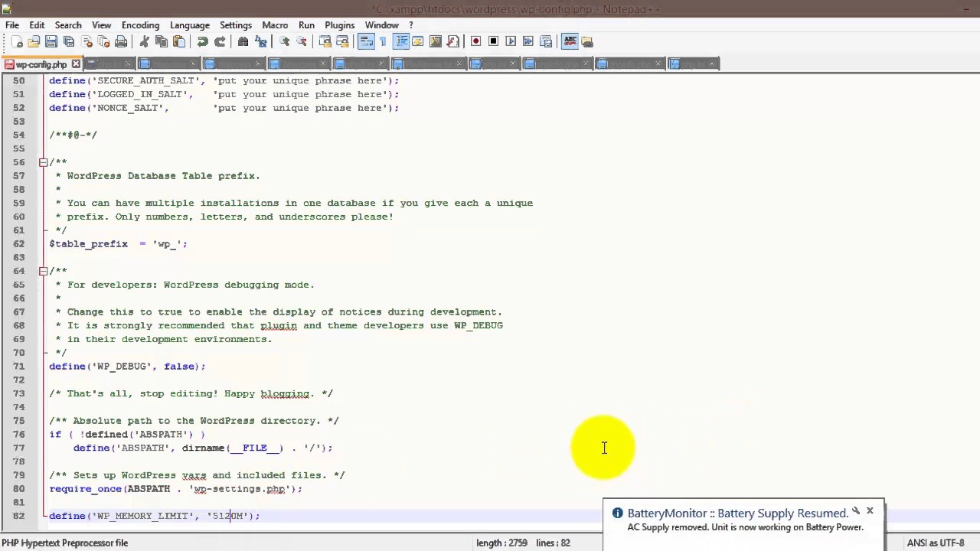This screenshot has height=551, width=980.
Task: Open the Edit menu
Action: click(x=37, y=25)
